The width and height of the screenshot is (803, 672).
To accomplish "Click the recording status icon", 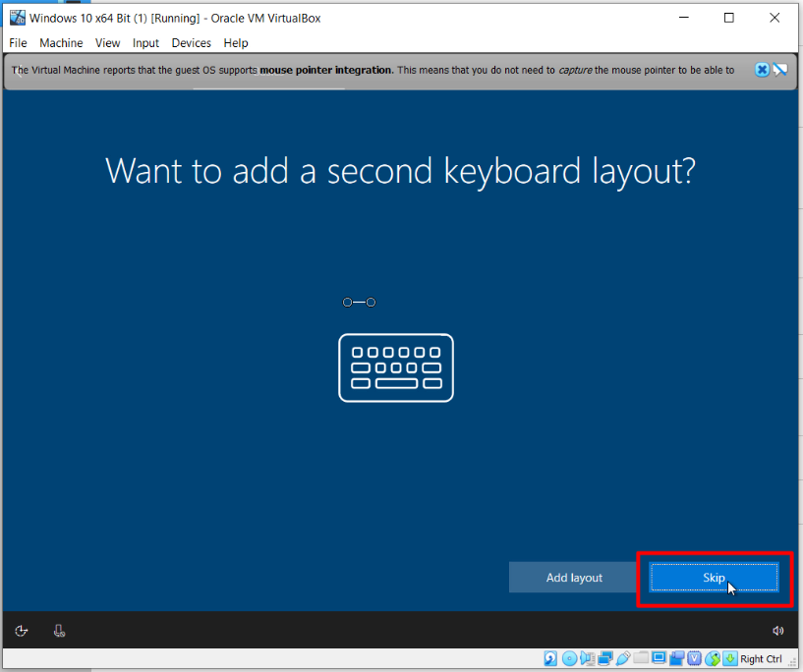I will coord(677,658).
